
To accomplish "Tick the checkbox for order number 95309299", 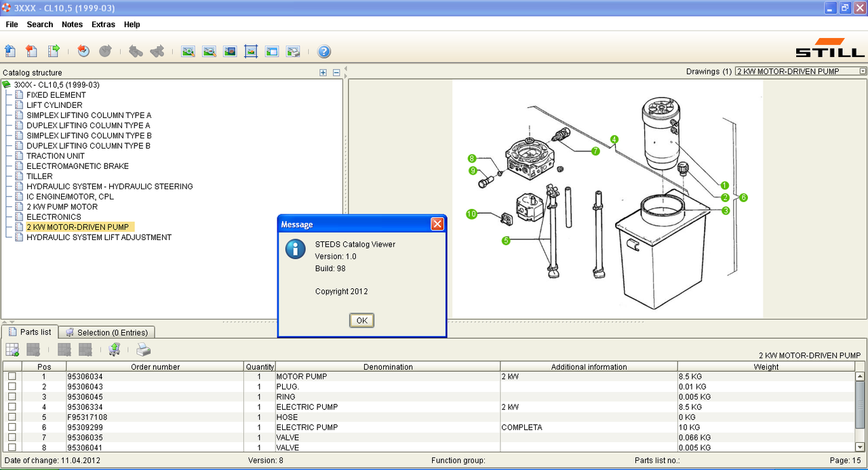I will pos(12,427).
